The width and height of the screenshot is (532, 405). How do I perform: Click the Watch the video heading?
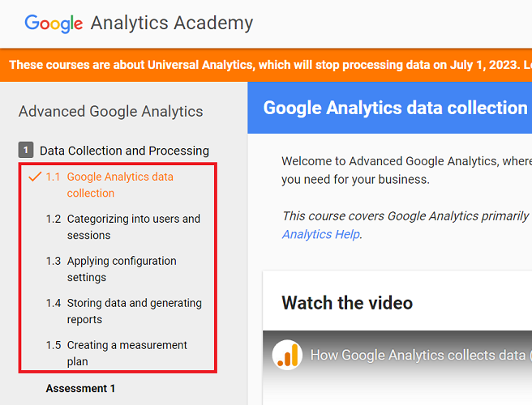[x=347, y=303]
